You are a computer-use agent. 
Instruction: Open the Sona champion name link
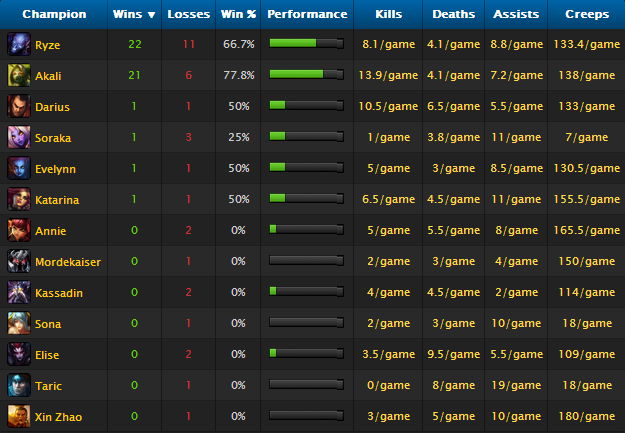48,324
